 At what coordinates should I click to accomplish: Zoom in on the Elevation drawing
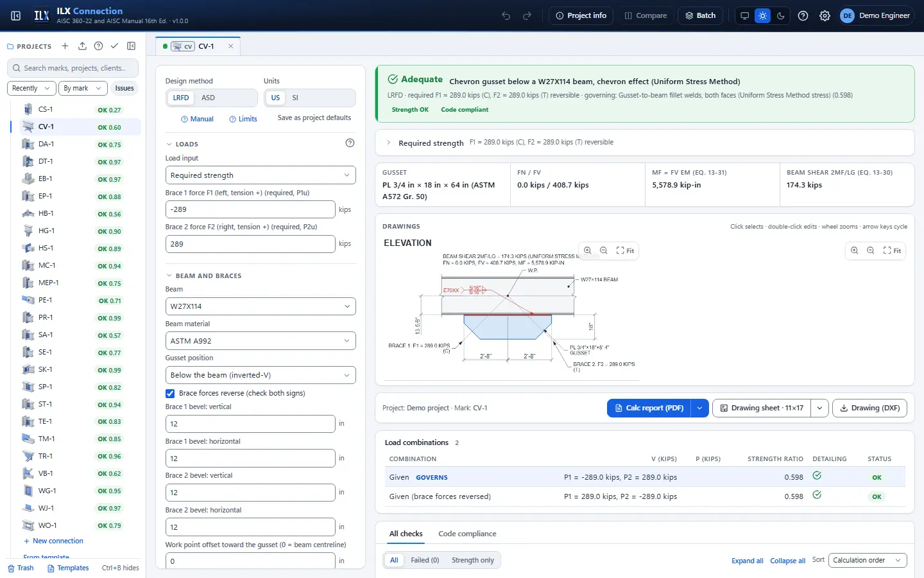[588, 250]
